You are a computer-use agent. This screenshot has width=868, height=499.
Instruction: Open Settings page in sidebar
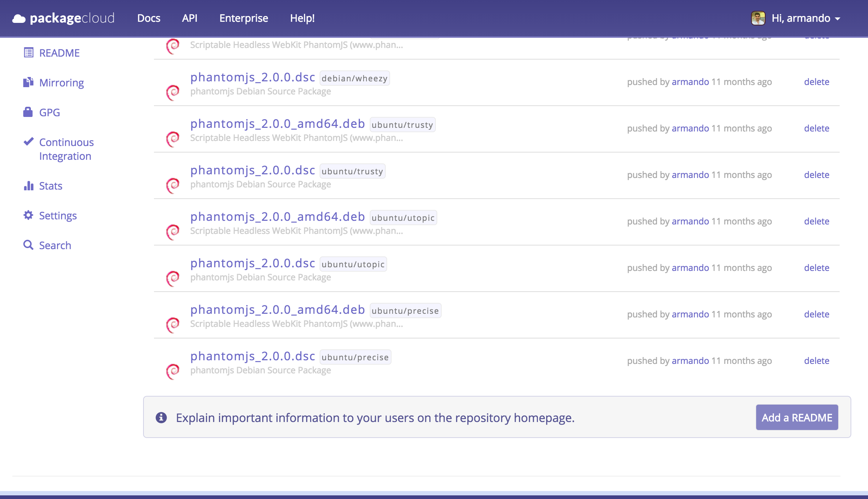tap(58, 216)
